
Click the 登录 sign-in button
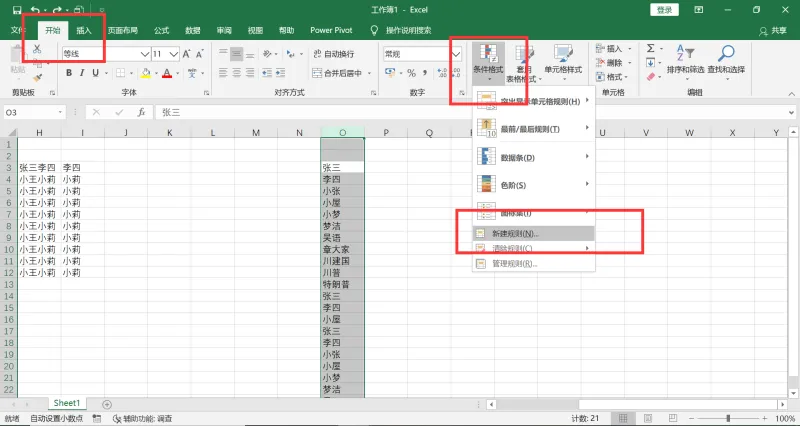664,10
